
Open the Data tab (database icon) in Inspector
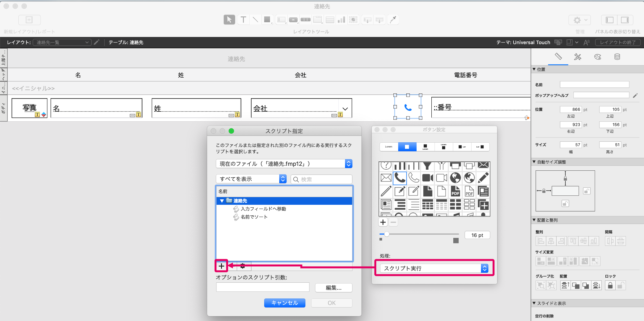click(617, 57)
